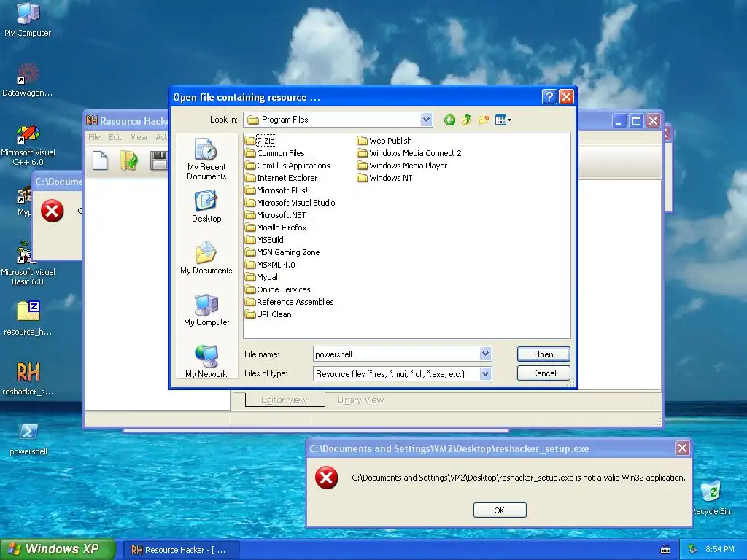The width and height of the screenshot is (747, 560).
Task: Select My Network in places bar
Action: pyautogui.click(x=206, y=362)
